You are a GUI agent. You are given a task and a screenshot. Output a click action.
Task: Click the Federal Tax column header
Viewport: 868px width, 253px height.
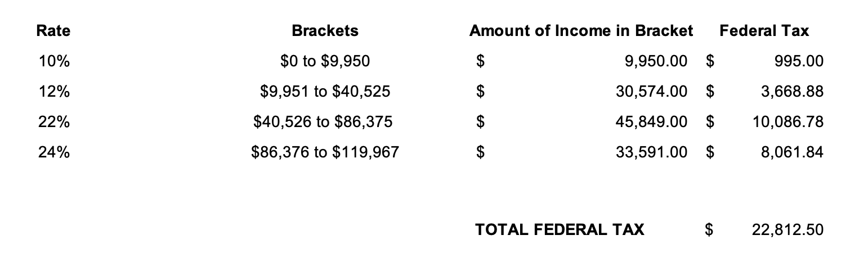[764, 31]
